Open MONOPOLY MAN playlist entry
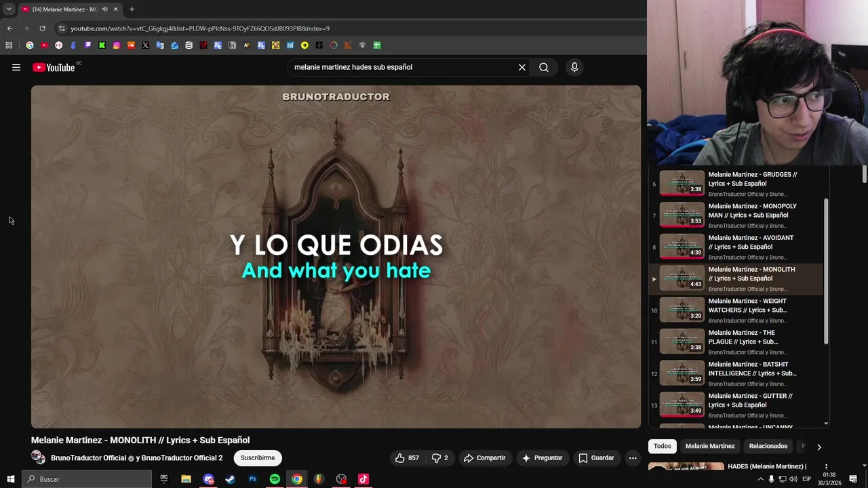 tap(736, 216)
